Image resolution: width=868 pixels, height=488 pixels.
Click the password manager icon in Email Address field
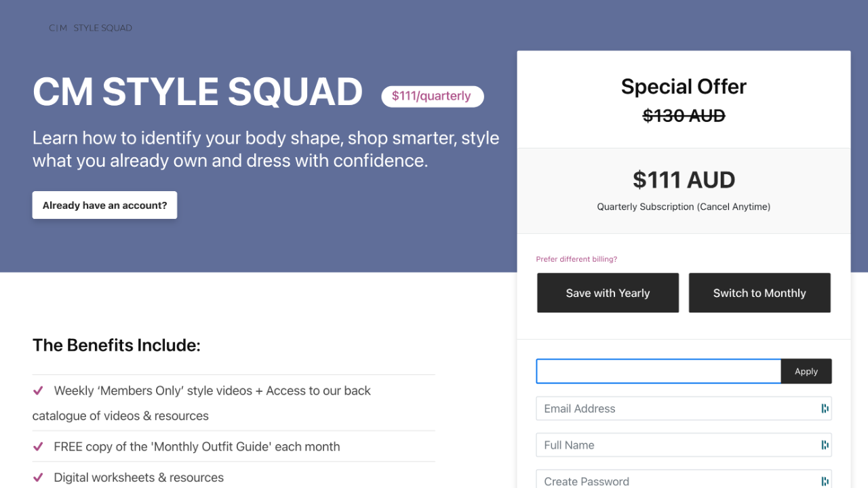click(x=825, y=409)
